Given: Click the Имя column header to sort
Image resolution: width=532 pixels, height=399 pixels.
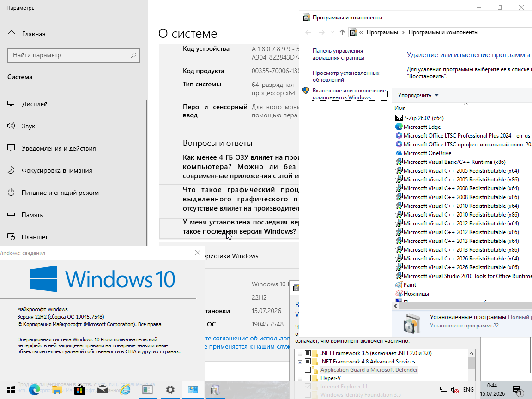Looking at the screenshot, I should (x=400, y=108).
